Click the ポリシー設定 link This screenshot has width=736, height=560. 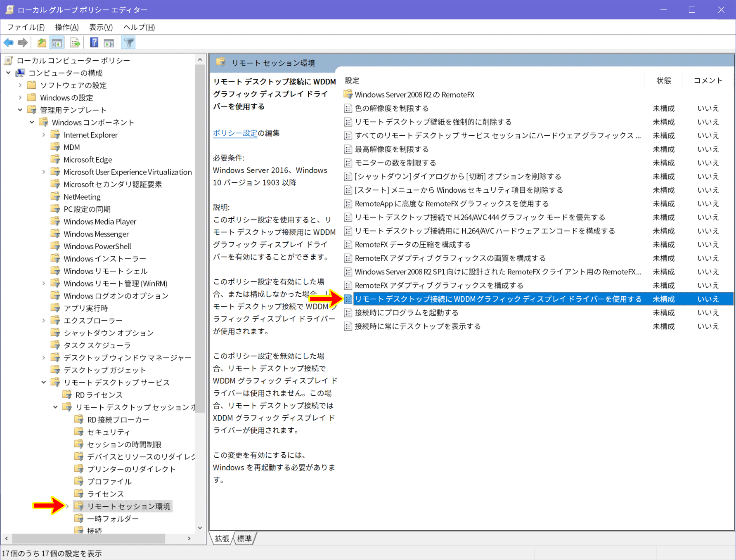235,133
